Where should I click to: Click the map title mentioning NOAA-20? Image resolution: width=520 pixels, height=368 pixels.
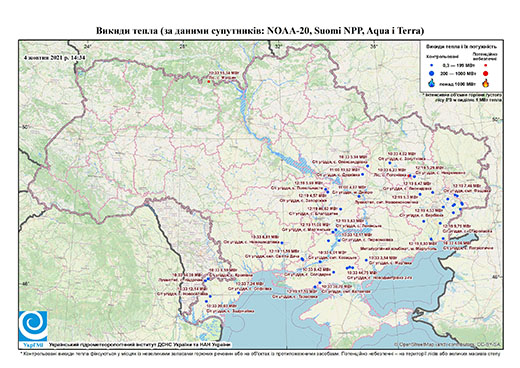coord(260,31)
